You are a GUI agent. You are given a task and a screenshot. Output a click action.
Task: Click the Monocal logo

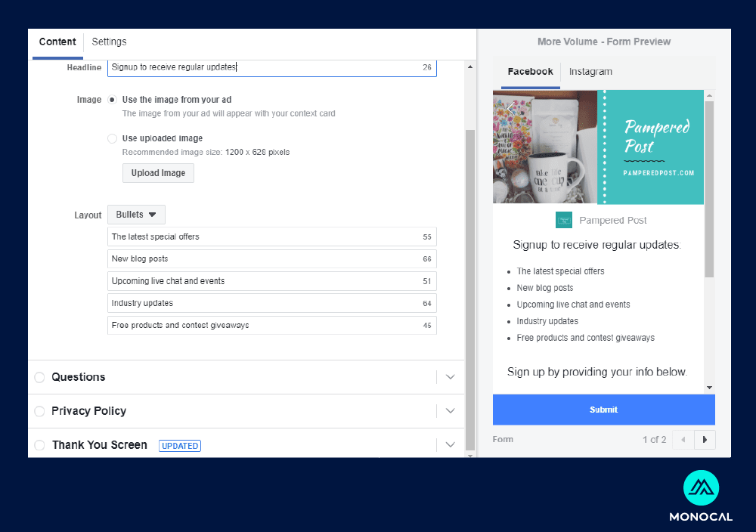(x=700, y=490)
